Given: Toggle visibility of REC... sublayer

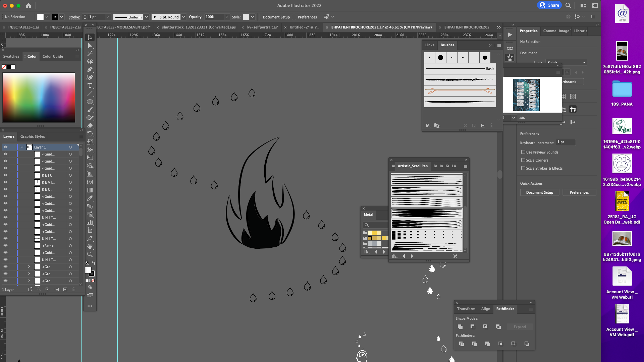Looking at the screenshot, I should (x=5, y=189).
